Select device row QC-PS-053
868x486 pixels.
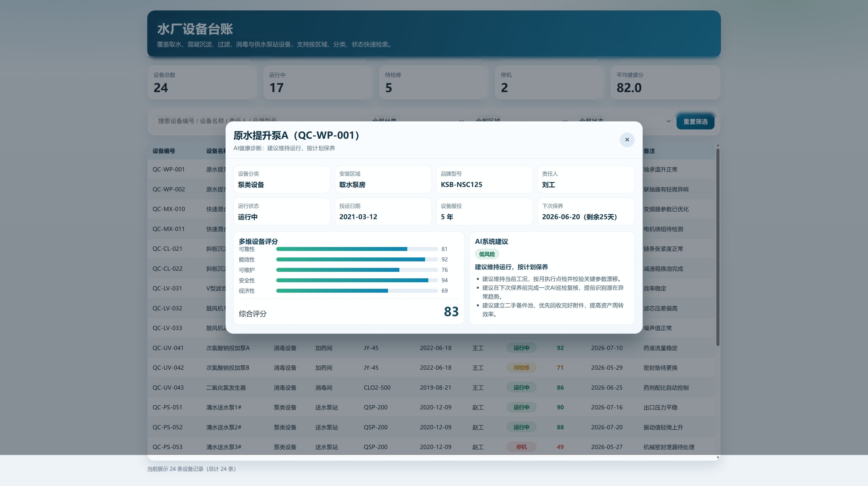pos(431,447)
